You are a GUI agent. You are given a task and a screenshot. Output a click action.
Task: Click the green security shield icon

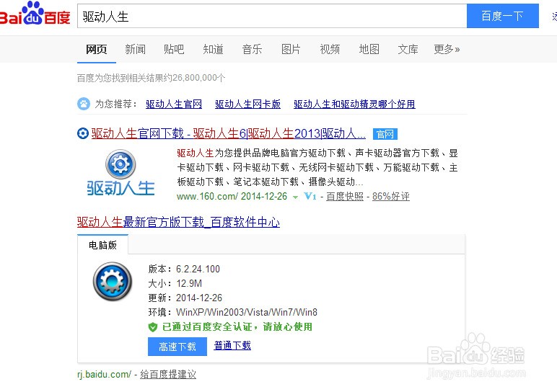[153, 327]
